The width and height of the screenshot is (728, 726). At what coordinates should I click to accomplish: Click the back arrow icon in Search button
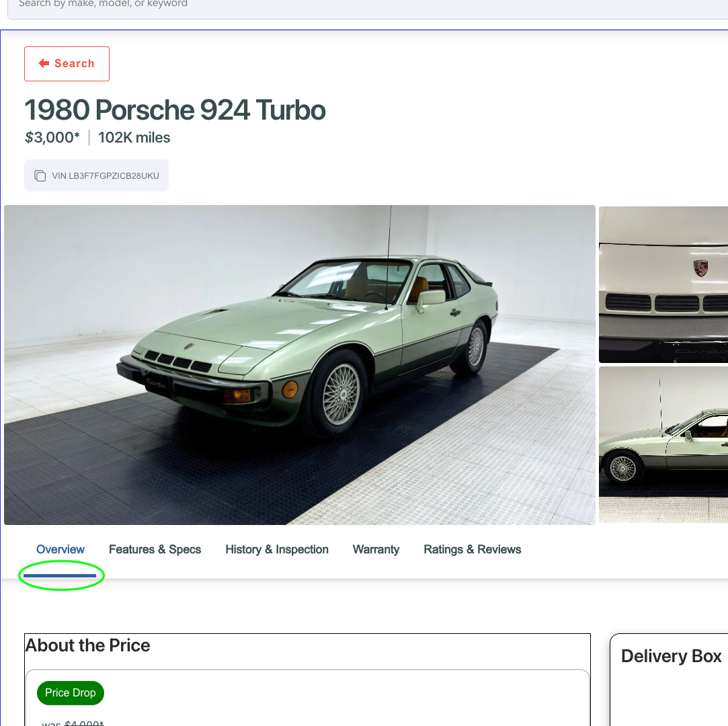44,63
